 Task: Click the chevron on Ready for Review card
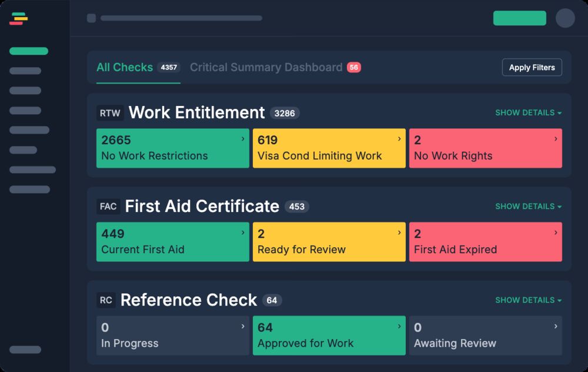(x=399, y=232)
